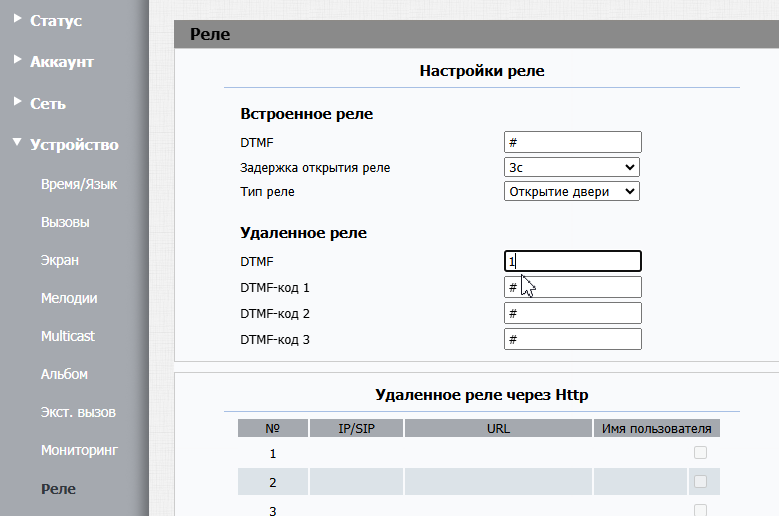Image resolution: width=779 pixels, height=516 pixels.
Task: Open the Тип реле dropdown
Action: 572,191
